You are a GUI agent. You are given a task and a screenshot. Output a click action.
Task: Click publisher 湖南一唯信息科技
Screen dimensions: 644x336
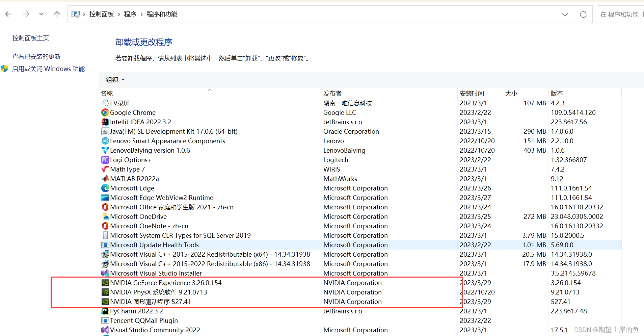click(348, 103)
